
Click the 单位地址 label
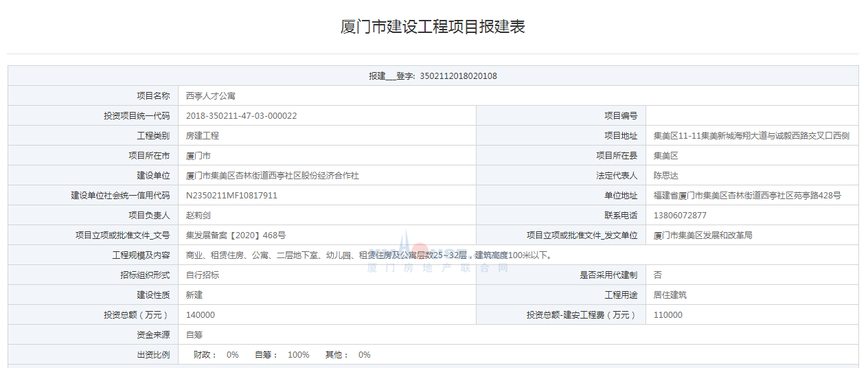[621, 196]
